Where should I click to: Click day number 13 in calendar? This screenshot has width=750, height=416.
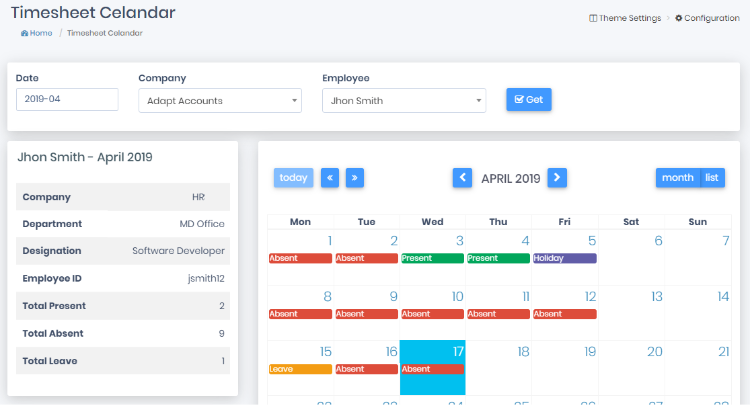(657, 297)
